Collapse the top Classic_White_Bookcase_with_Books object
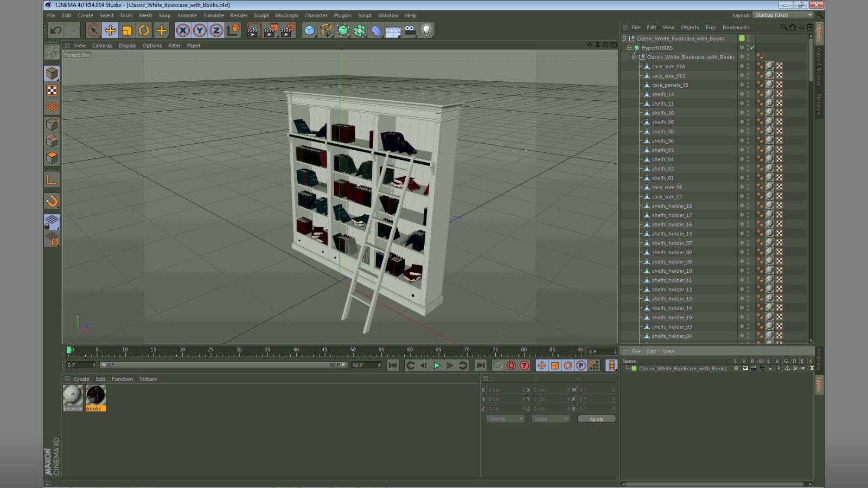The image size is (868, 488). click(624, 38)
